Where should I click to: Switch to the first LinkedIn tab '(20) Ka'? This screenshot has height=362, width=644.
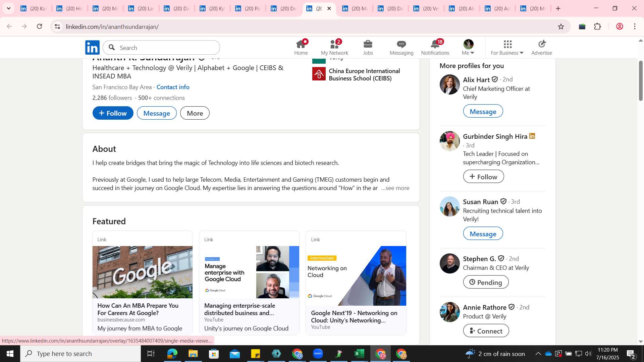[34, 8]
